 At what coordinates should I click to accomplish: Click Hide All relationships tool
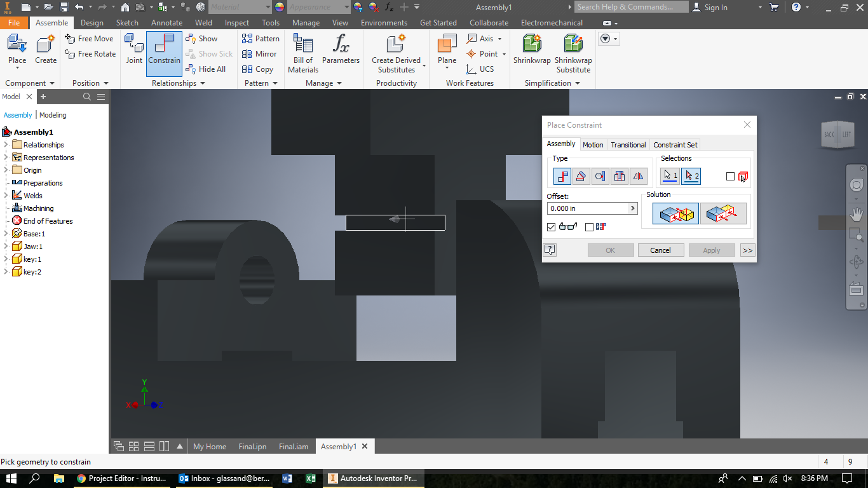coord(205,69)
